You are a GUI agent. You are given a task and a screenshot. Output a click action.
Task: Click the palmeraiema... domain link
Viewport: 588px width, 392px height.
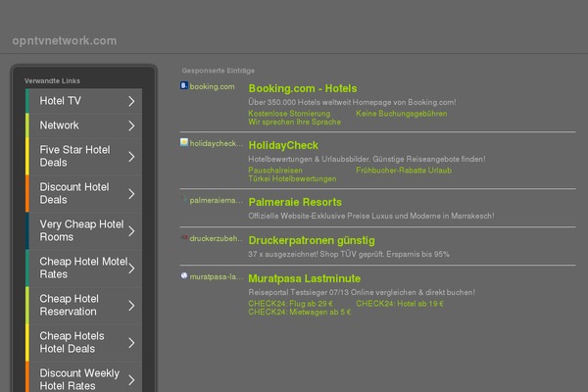(216, 200)
